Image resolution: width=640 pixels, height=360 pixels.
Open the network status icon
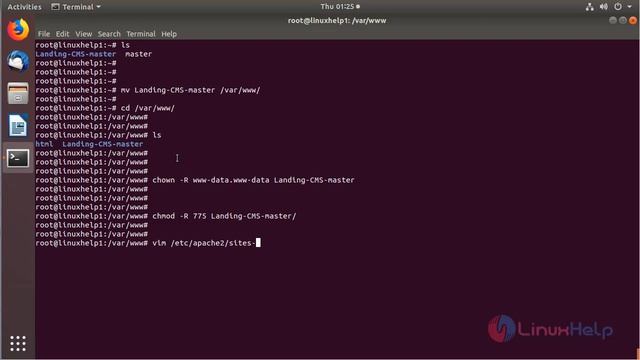(589, 7)
